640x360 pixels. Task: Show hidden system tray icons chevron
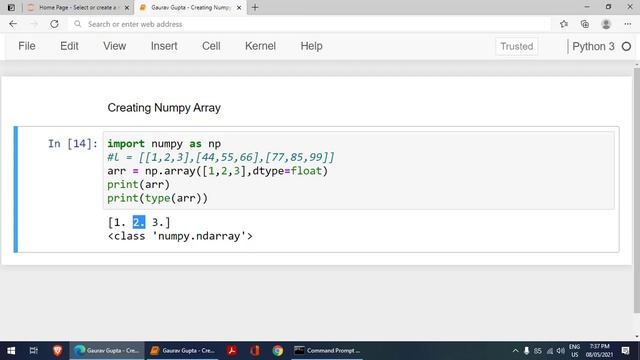(x=515, y=351)
